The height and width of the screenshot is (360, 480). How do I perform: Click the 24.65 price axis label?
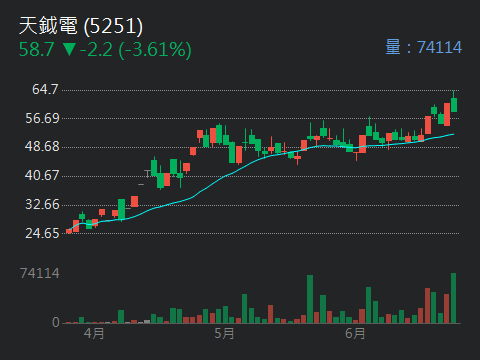click(x=42, y=233)
